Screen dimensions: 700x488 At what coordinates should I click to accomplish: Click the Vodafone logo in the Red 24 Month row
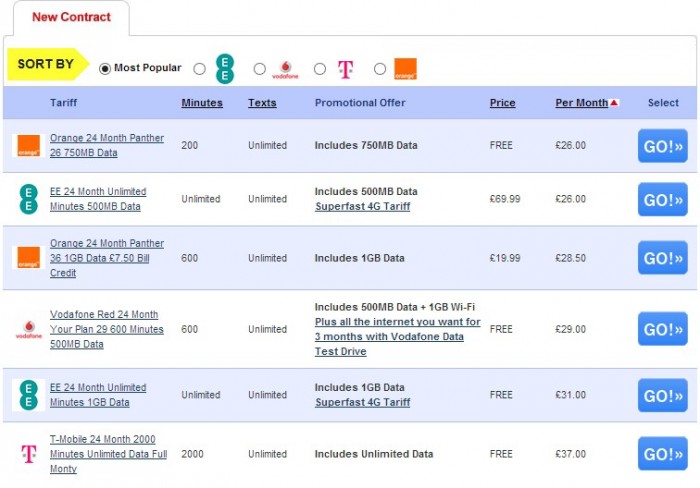pyautogui.click(x=28, y=329)
